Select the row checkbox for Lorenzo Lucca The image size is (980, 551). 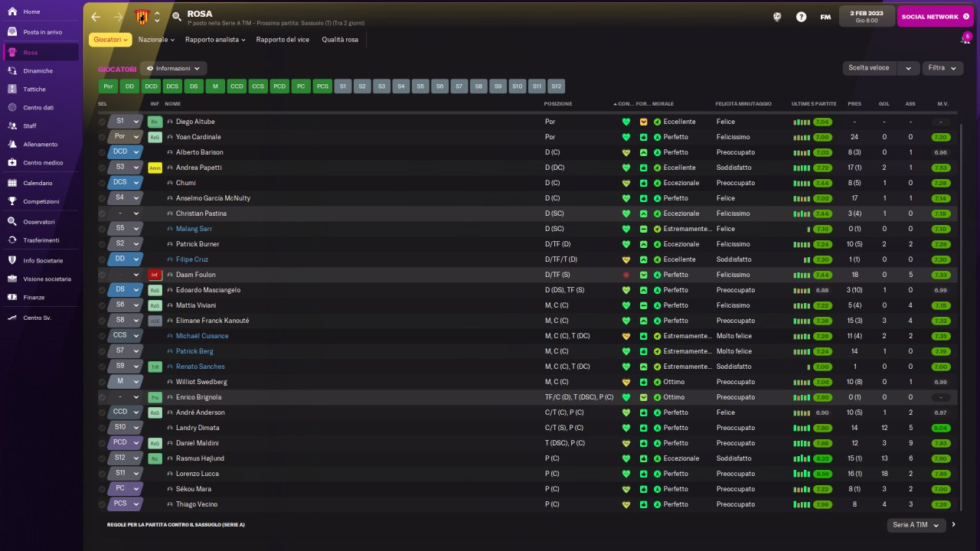click(103, 474)
